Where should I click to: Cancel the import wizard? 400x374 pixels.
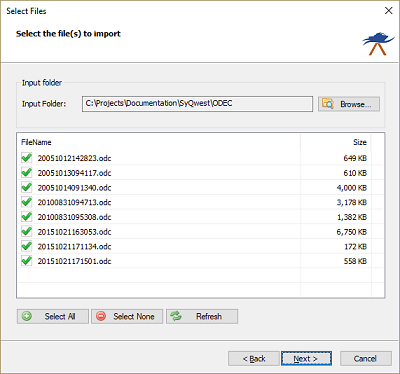coord(366,359)
